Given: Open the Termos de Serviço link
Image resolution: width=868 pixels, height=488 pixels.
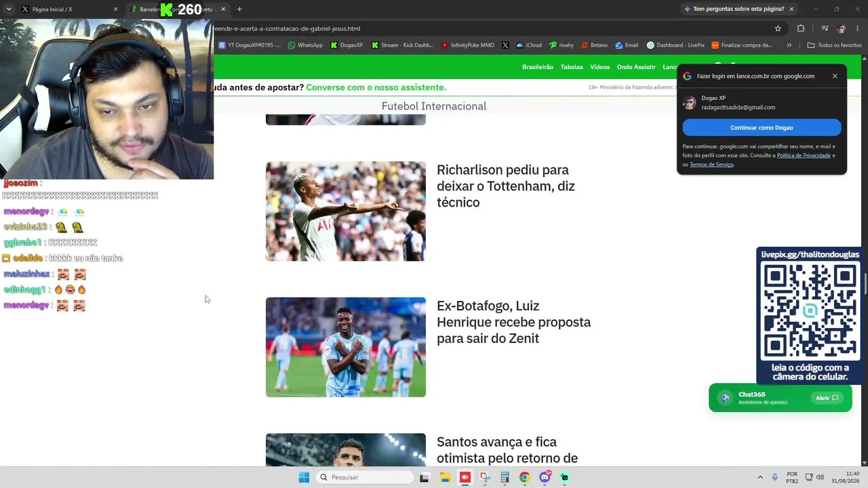Looking at the screenshot, I should (711, 165).
